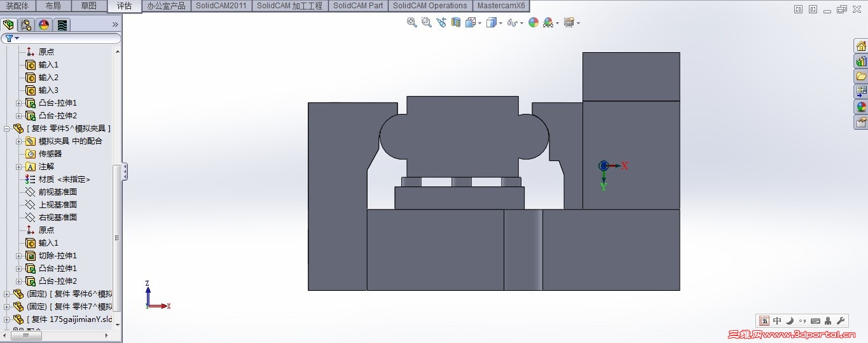868x343 pixels.
Task: Click the IME user icon
Action: tap(828, 321)
